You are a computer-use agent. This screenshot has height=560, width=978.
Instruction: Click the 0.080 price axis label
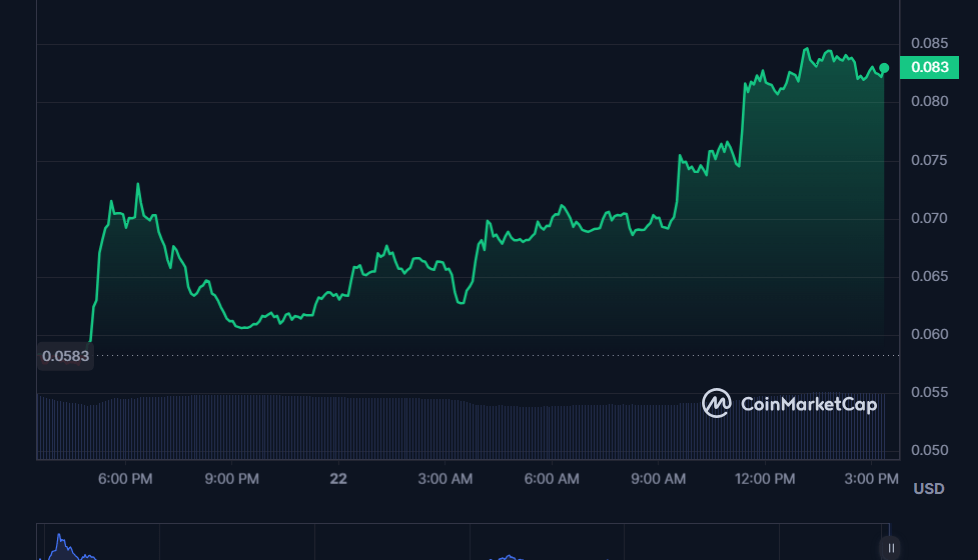pyautogui.click(x=929, y=101)
